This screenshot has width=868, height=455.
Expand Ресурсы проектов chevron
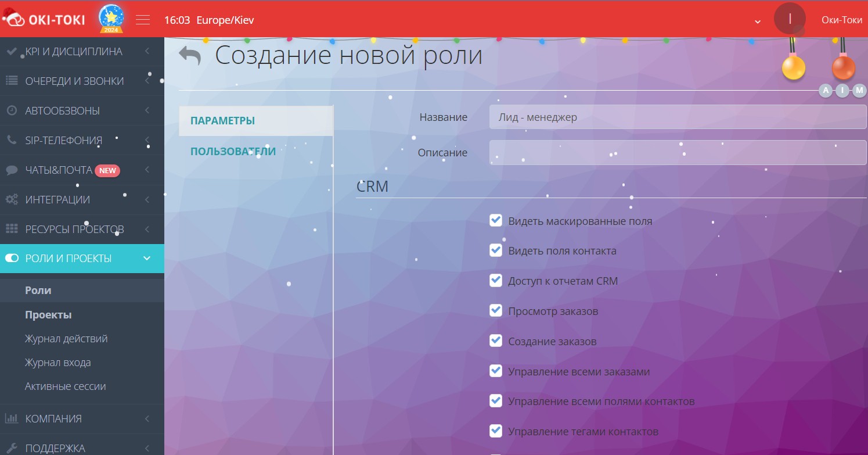pos(147,229)
